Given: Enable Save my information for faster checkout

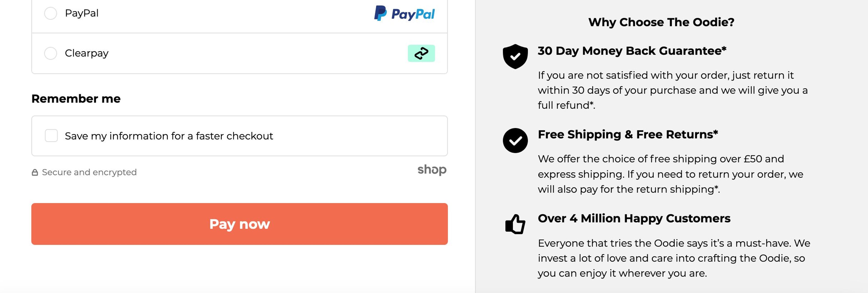Looking at the screenshot, I should coord(51,136).
